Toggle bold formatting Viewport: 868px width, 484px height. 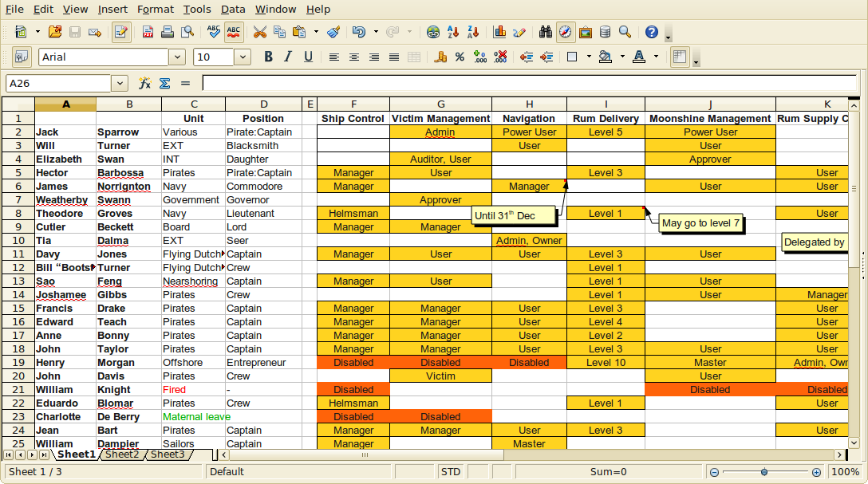(268, 57)
